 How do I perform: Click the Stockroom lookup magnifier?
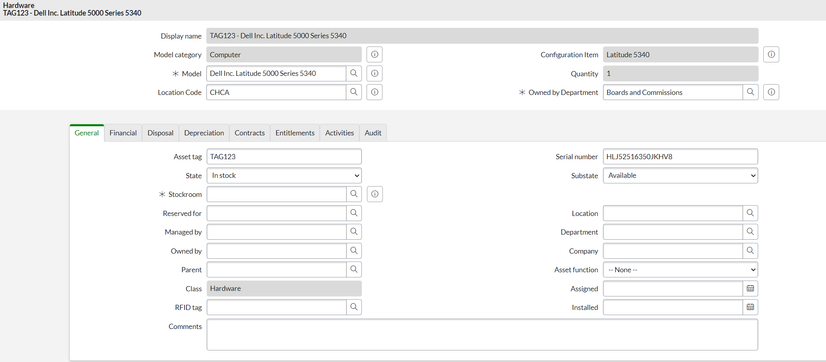click(354, 194)
